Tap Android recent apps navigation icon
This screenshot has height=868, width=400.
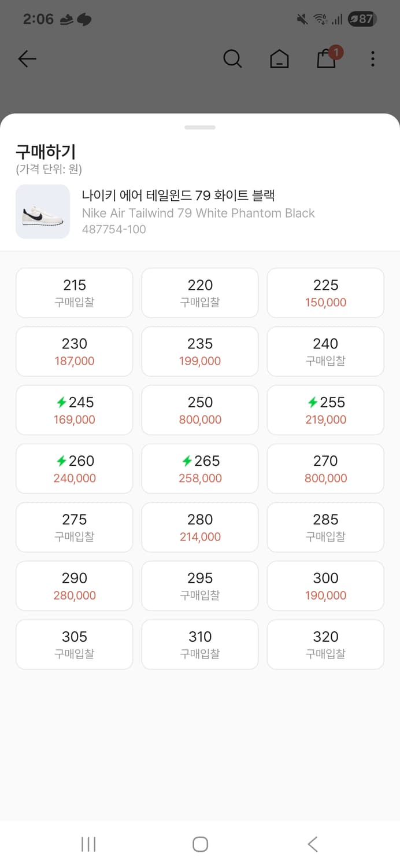pyautogui.click(x=88, y=844)
